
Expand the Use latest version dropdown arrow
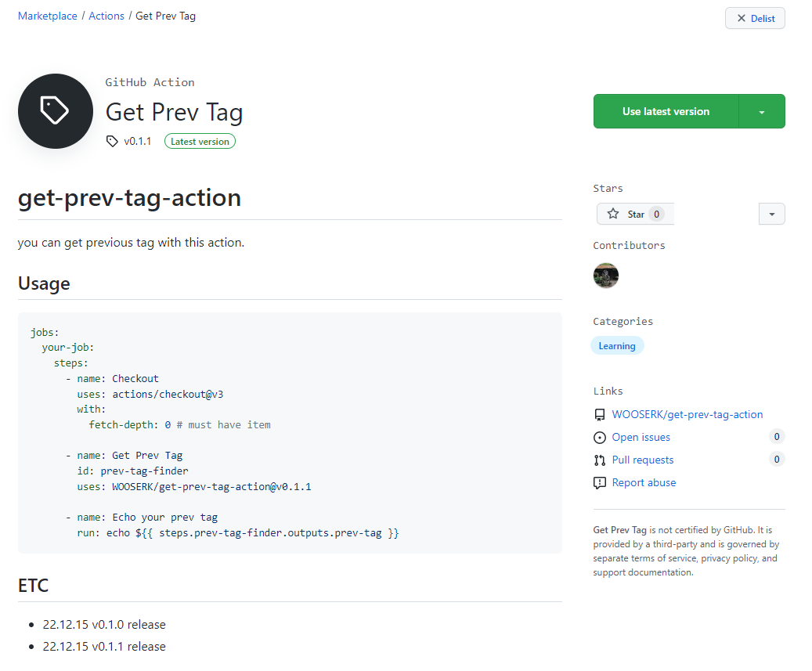762,111
